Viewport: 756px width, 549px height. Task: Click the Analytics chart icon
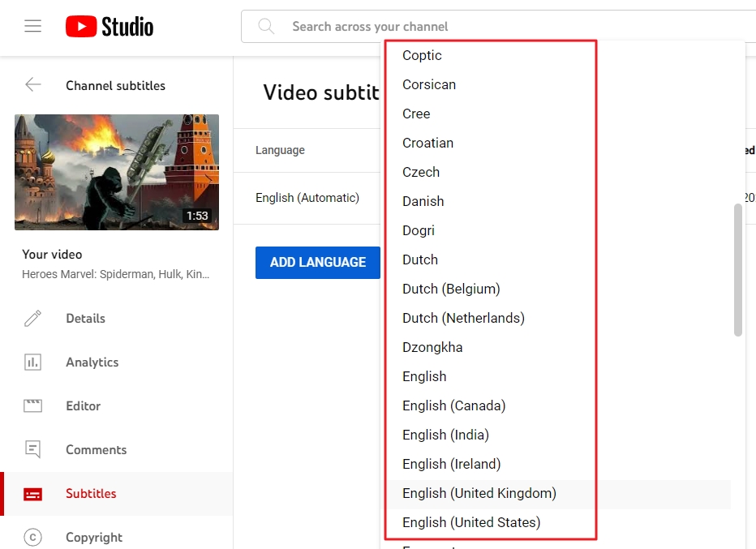pos(32,362)
